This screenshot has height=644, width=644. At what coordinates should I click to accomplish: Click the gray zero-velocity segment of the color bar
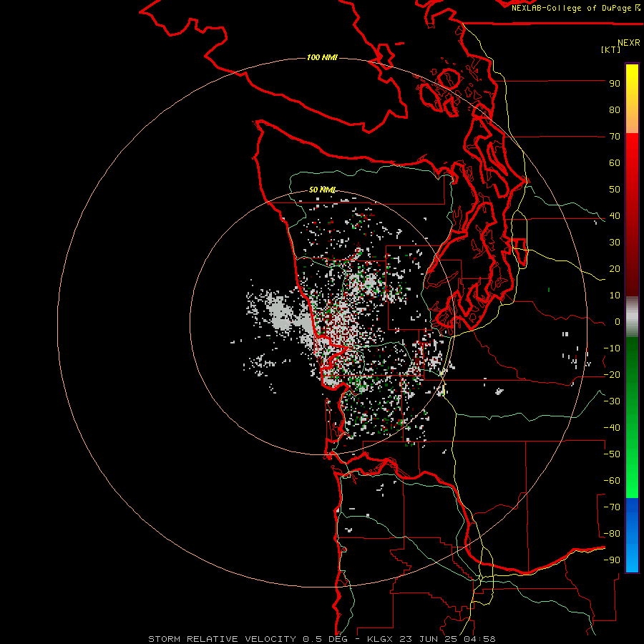click(632, 317)
